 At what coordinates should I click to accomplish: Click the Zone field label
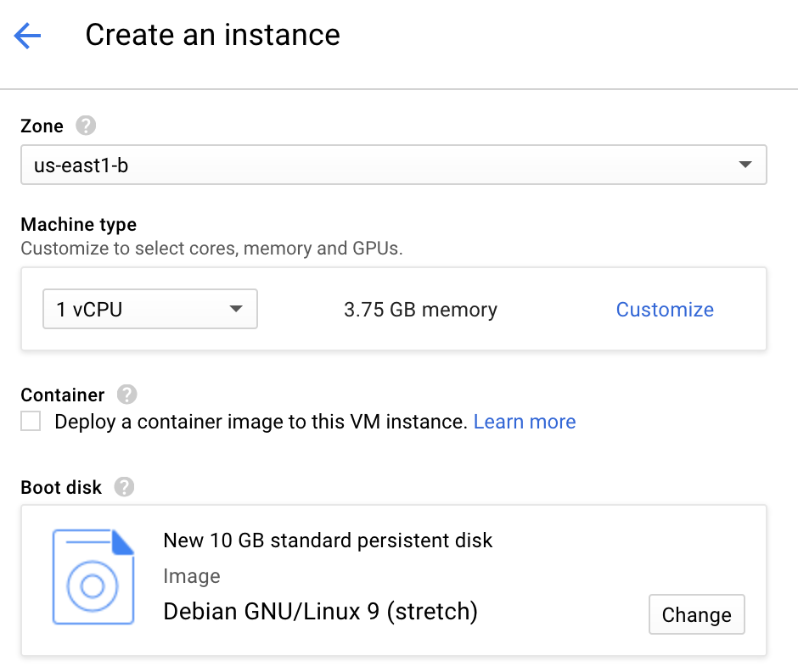pos(42,126)
